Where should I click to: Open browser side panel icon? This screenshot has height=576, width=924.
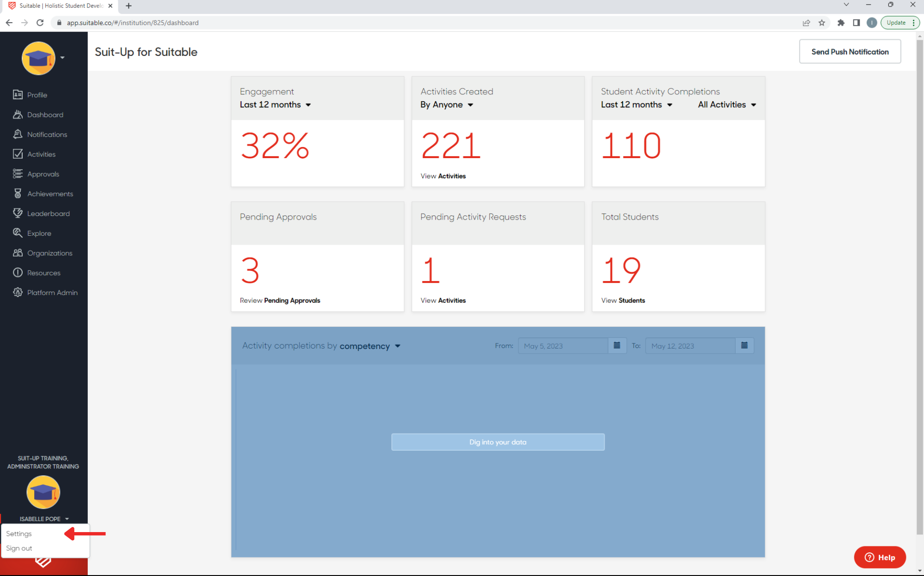point(856,23)
